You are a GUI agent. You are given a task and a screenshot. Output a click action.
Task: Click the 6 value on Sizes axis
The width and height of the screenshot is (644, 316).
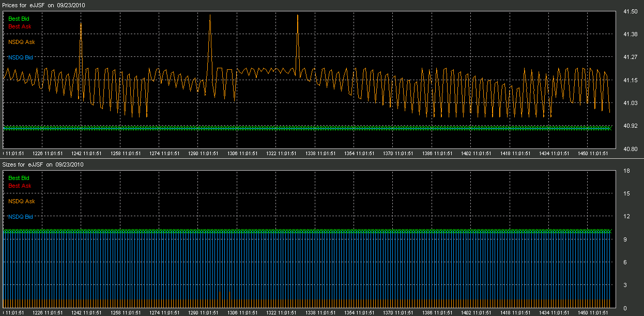tap(625, 262)
